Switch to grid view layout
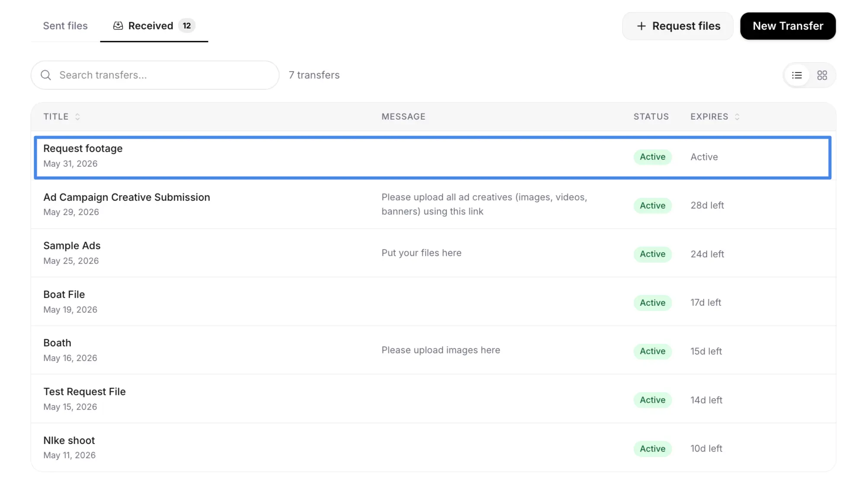This screenshot has height=495, width=868. pyautogui.click(x=822, y=76)
